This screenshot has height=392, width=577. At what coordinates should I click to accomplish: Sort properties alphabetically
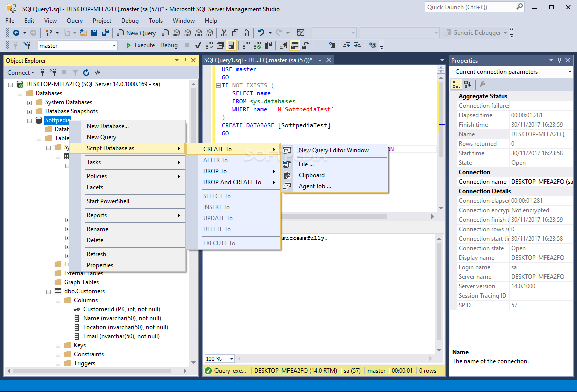(467, 84)
